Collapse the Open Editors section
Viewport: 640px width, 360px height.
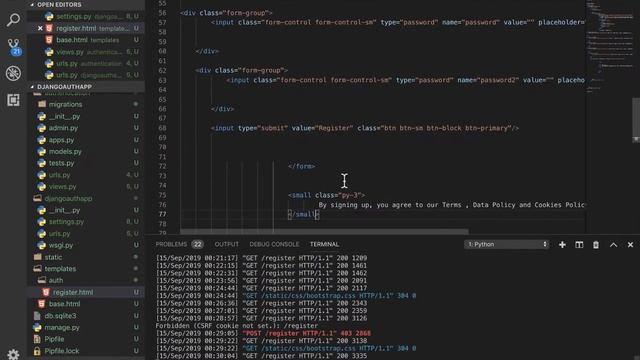86,4
